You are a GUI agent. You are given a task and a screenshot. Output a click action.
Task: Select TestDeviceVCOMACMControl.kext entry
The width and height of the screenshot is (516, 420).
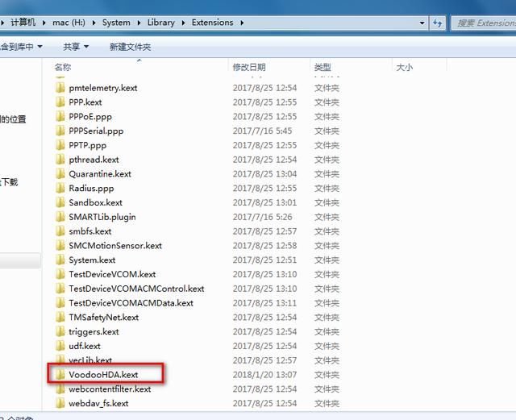click(x=136, y=289)
